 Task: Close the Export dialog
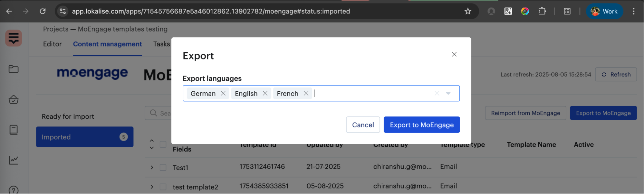(x=454, y=54)
